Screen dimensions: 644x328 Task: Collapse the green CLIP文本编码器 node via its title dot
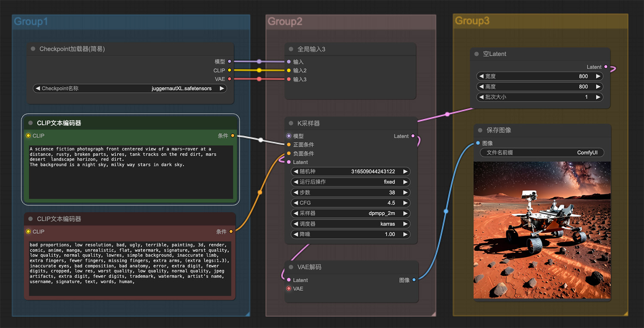(x=30, y=123)
